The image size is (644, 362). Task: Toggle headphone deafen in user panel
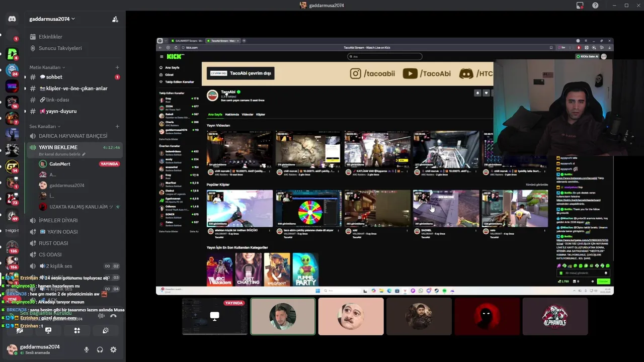click(x=100, y=349)
